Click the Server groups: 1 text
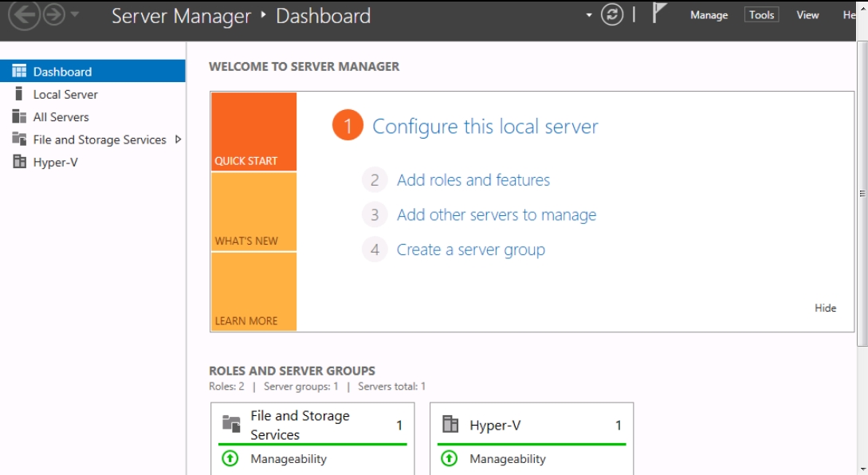The image size is (868, 475). coord(300,387)
